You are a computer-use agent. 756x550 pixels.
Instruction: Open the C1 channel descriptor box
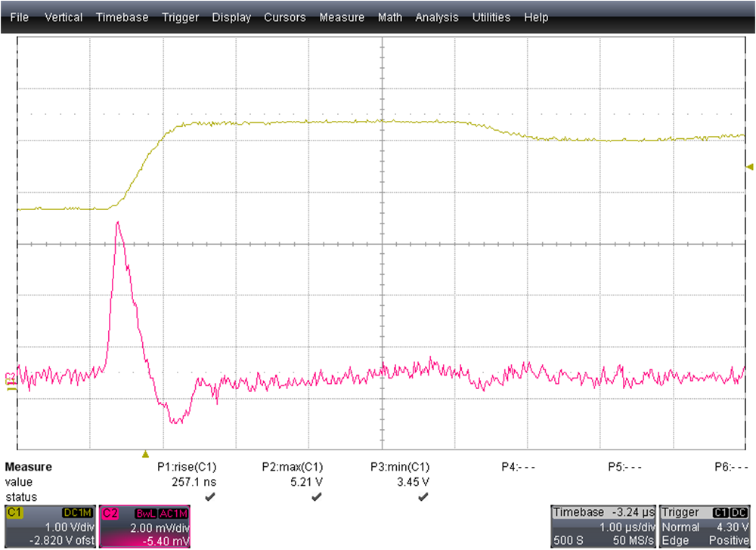coord(49,526)
